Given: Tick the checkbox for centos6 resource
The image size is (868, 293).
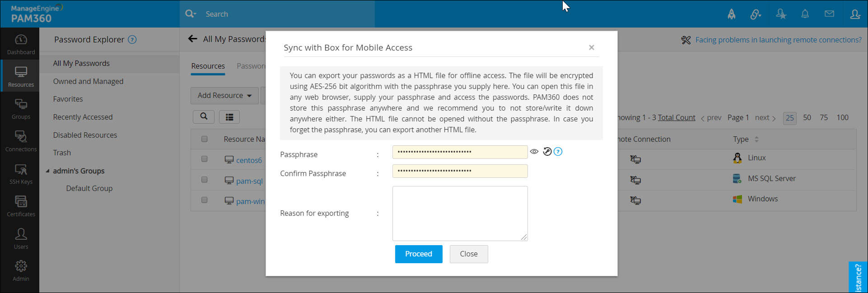Looking at the screenshot, I should coord(205,159).
